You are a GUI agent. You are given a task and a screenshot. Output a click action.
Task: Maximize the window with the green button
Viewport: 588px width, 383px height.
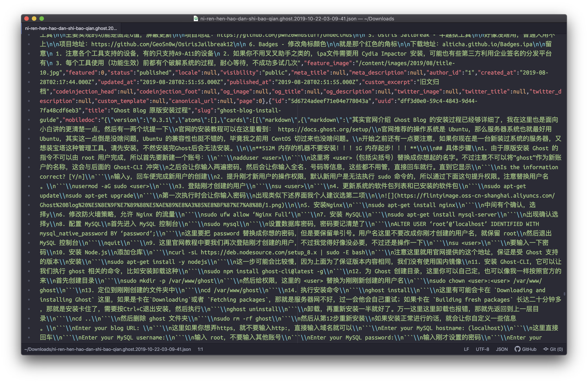[42, 19]
